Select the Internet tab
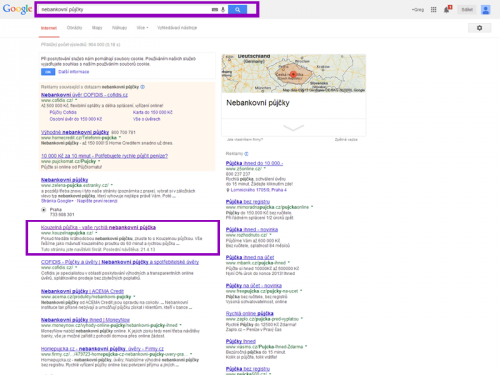The image size is (500, 375). [49, 28]
